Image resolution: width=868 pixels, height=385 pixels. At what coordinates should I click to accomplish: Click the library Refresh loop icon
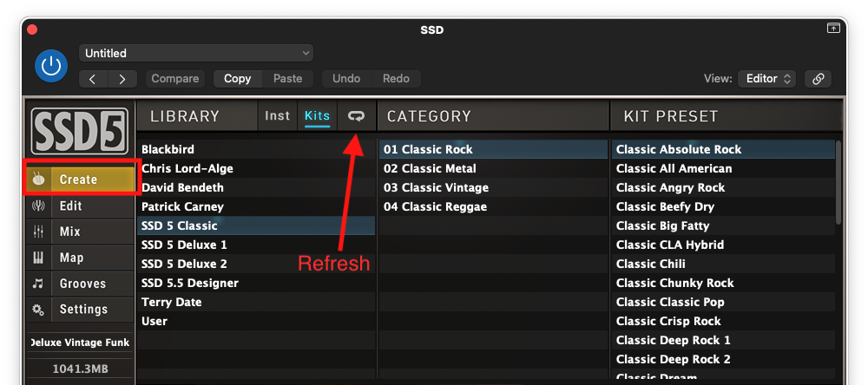tap(356, 116)
